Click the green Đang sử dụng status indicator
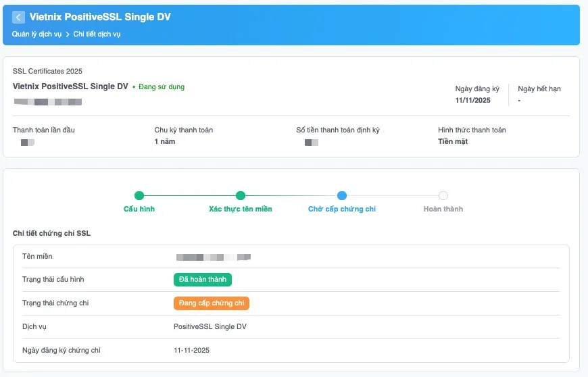This screenshot has height=377, width=588. [159, 87]
